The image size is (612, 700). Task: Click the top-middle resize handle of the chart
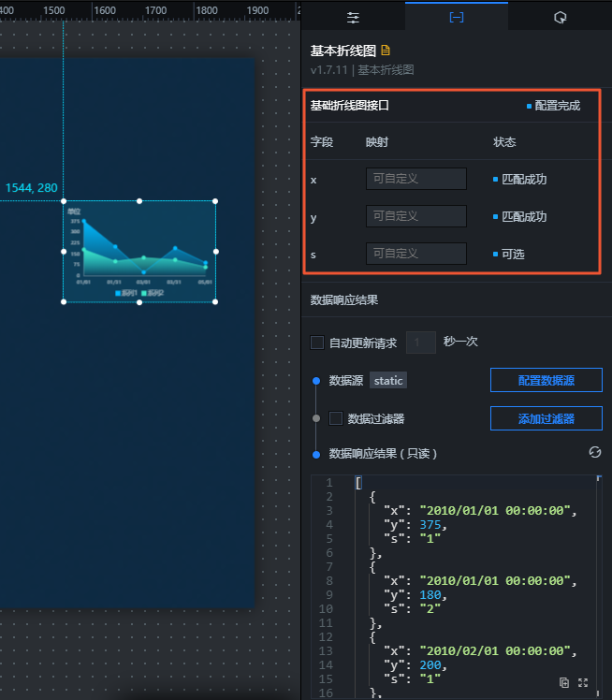click(139, 201)
